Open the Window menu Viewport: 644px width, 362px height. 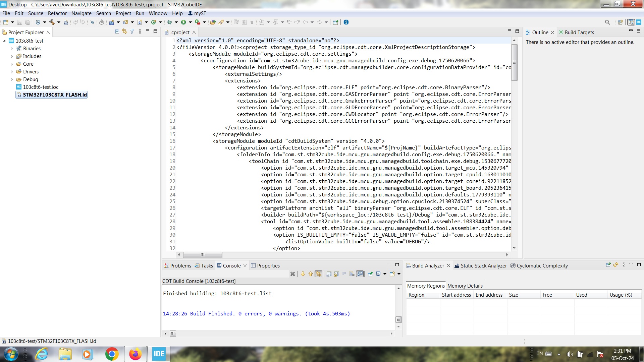tap(158, 13)
